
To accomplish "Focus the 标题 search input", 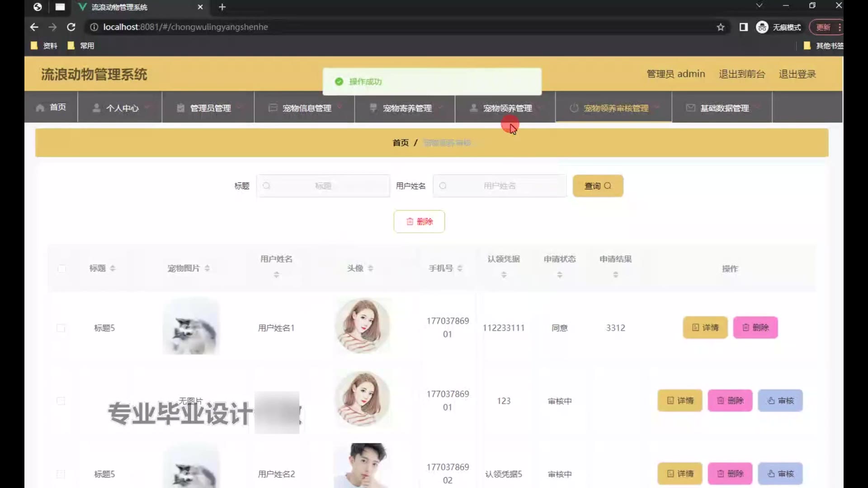I will [x=323, y=186].
